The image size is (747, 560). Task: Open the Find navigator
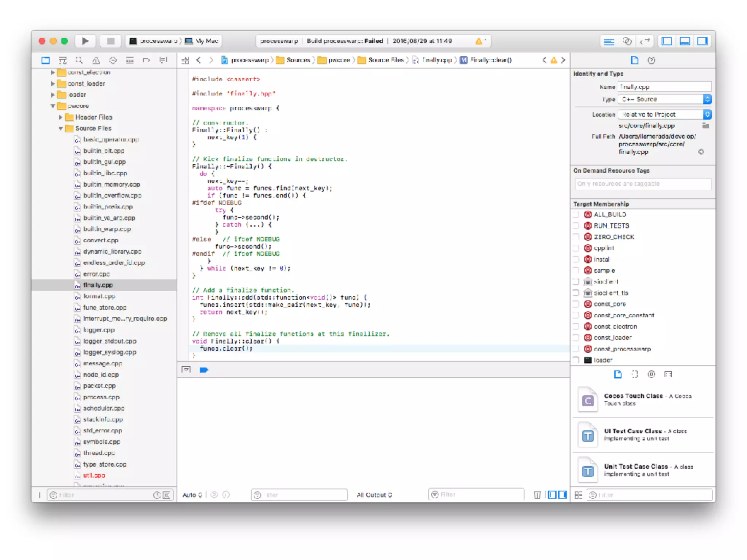point(79,60)
